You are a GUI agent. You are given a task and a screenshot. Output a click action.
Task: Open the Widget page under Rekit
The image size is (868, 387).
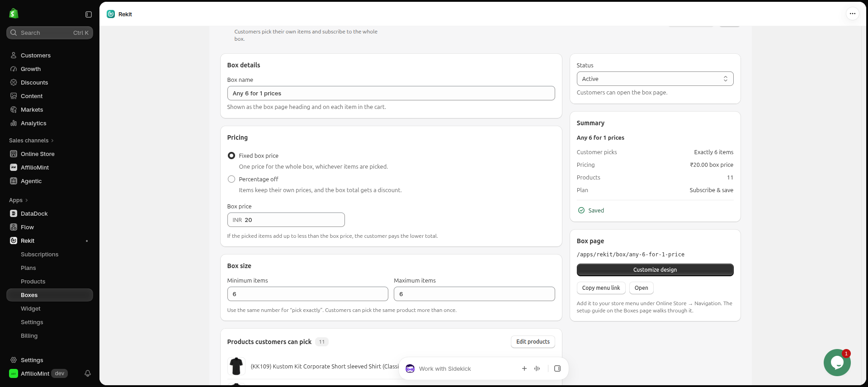(x=31, y=309)
